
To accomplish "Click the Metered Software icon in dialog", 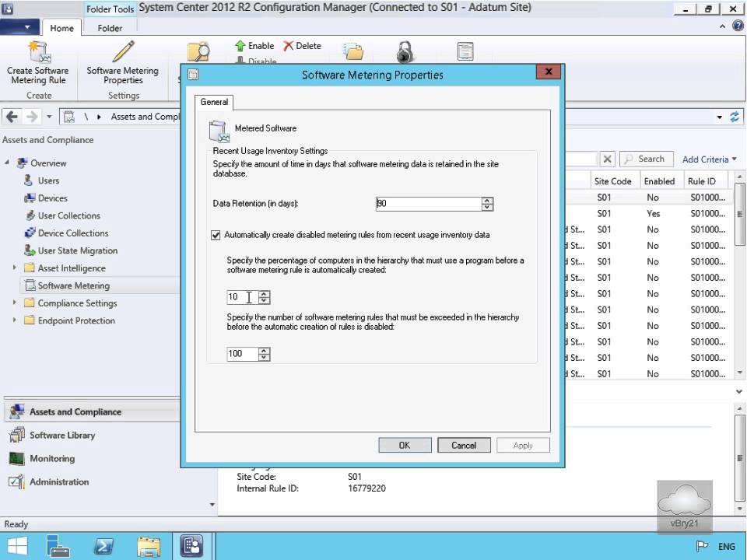I will (219, 132).
